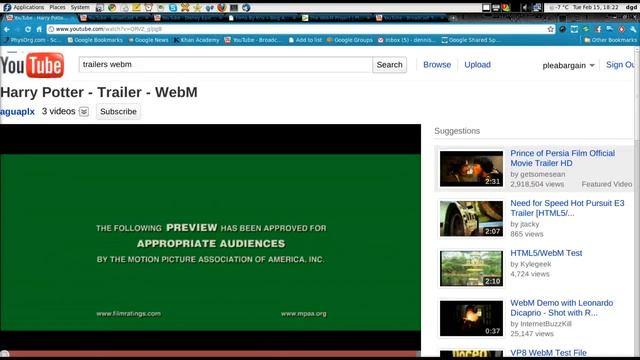Open the terminal launcher in the panel

point(234,7)
